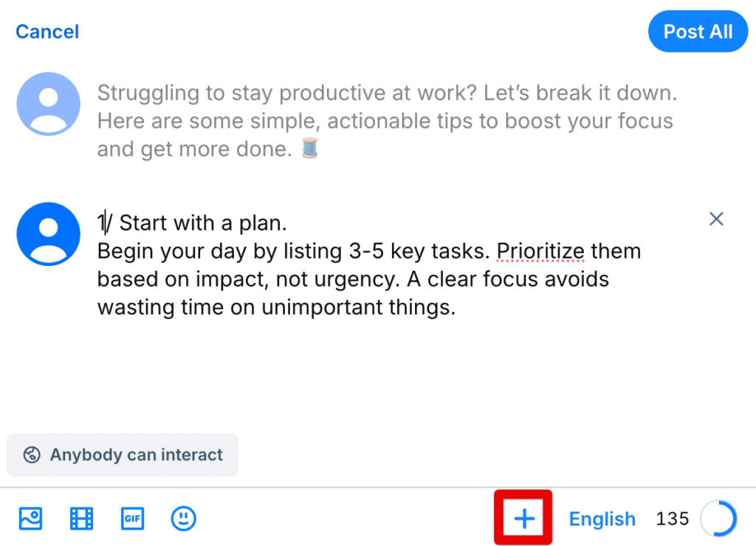Click the blue avatar of active post
Viewport: 756px width, 546px height.
(x=48, y=234)
